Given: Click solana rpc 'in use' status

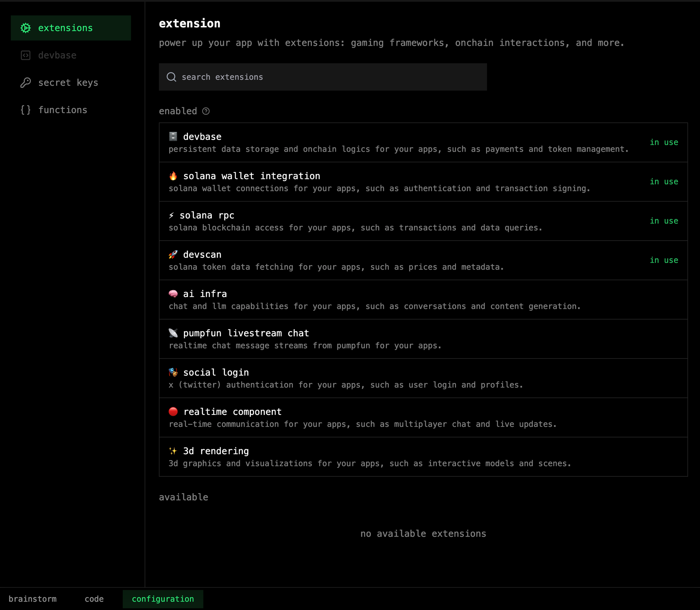Looking at the screenshot, I should tap(664, 221).
